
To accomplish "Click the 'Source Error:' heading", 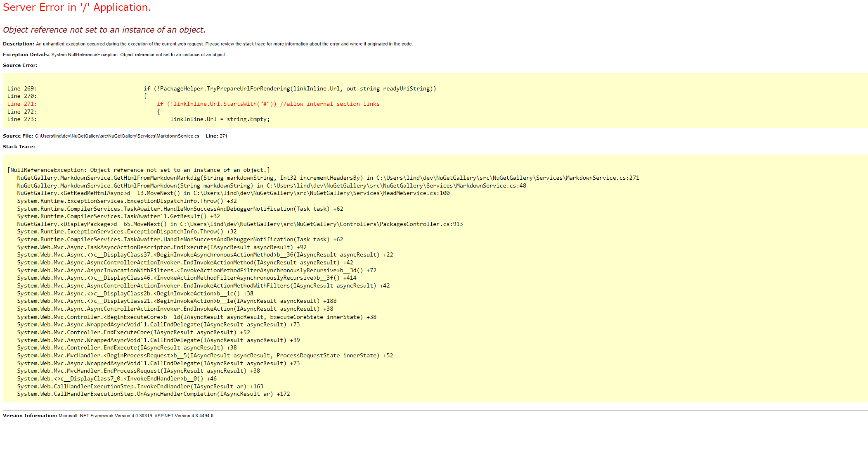I will [19, 65].
